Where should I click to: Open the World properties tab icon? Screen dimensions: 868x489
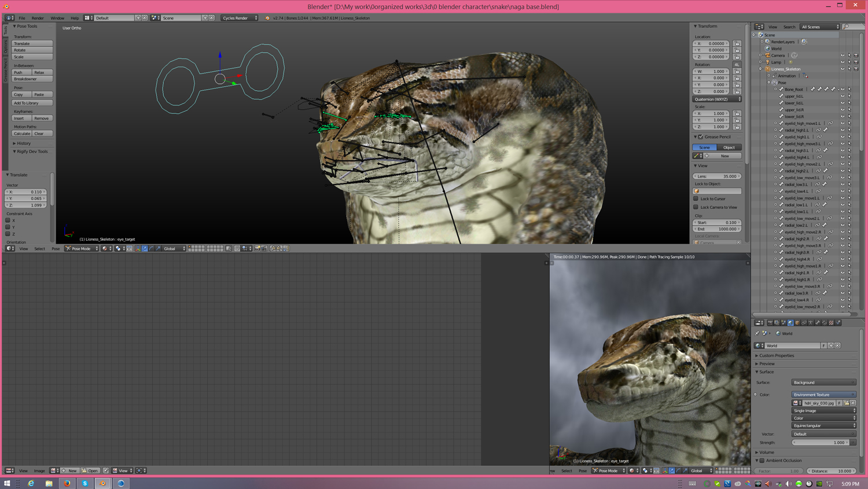(x=790, y=323)
